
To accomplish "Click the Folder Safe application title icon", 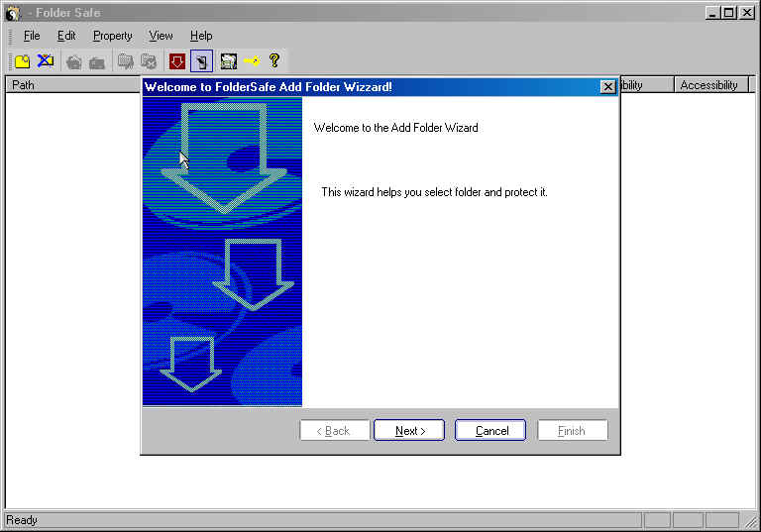I will (x=13, y=13).
